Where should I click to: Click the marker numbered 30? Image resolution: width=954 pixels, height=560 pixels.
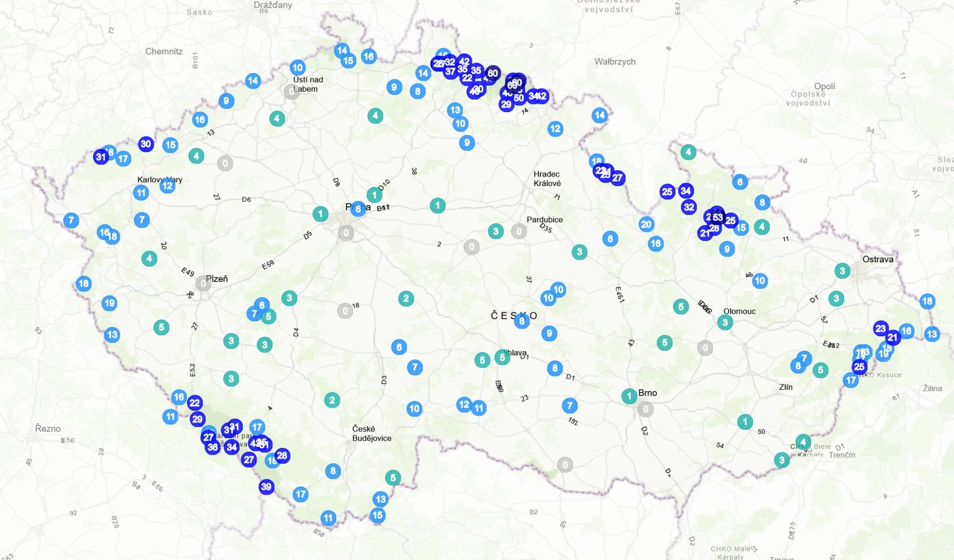coord(146,144)
